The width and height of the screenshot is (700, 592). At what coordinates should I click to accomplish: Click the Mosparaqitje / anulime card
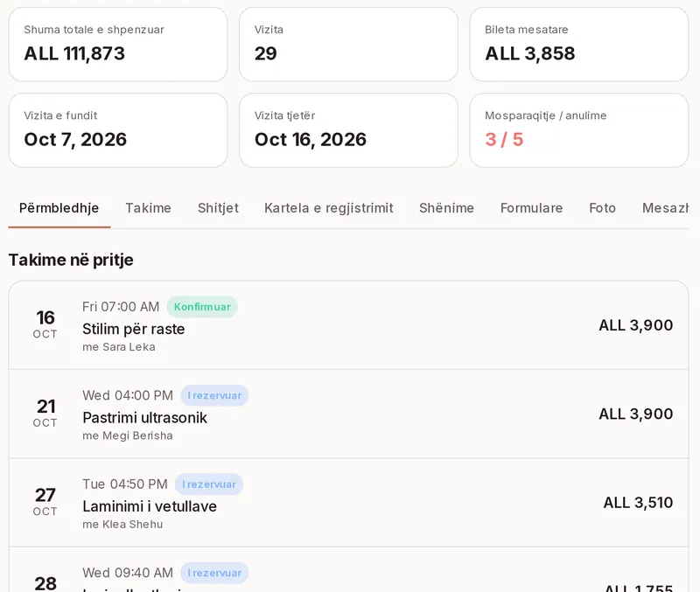579,130
